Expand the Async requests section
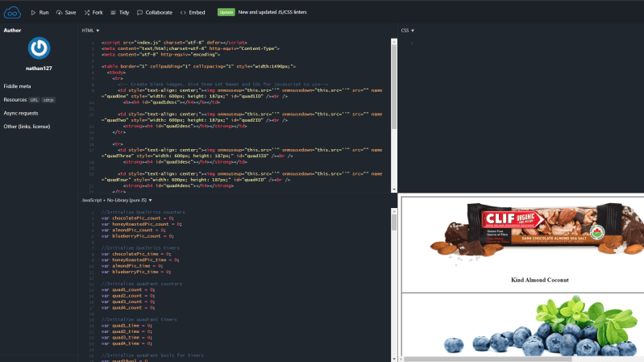This screenshot has width=644, height=362. click(21, 113)
